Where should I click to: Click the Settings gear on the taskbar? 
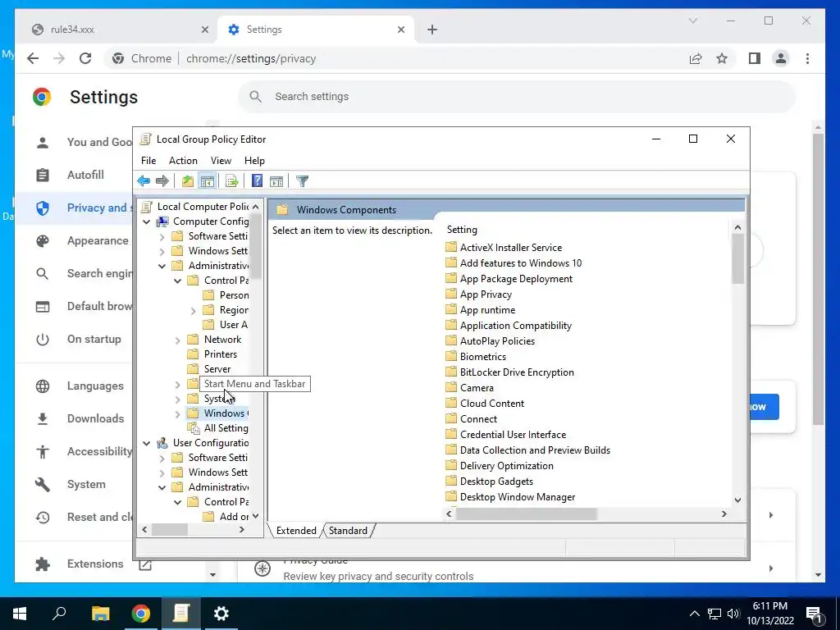tap(221, 614)
